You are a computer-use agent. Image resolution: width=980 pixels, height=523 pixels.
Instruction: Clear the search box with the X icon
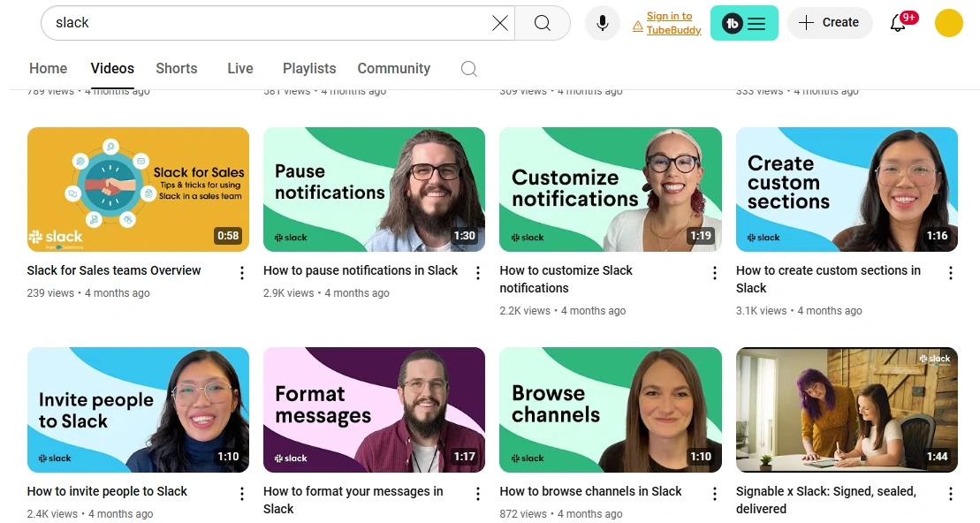(499, 23)
